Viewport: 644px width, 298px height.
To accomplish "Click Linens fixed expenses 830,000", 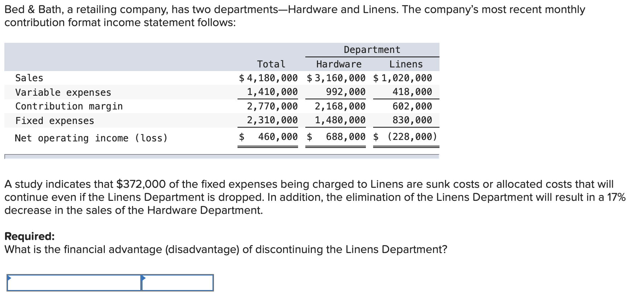I will tap(412, 120).
